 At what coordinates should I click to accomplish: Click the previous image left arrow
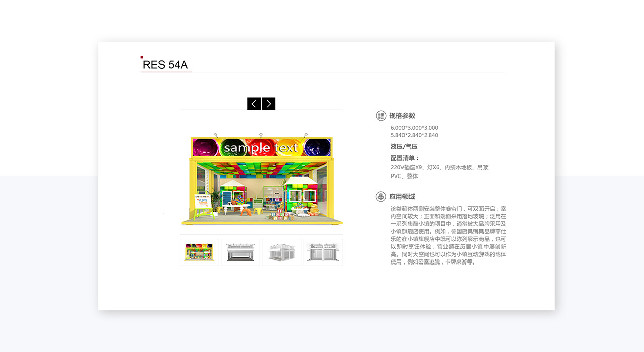click(254, 104)
